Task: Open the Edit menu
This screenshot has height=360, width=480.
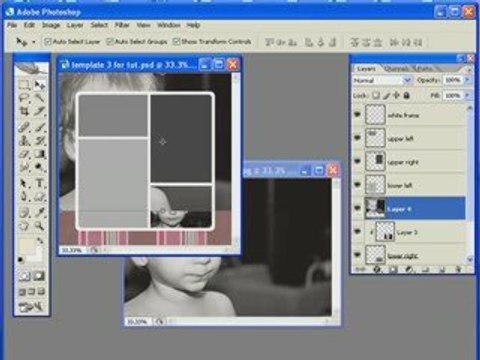Action: point(29,25)
